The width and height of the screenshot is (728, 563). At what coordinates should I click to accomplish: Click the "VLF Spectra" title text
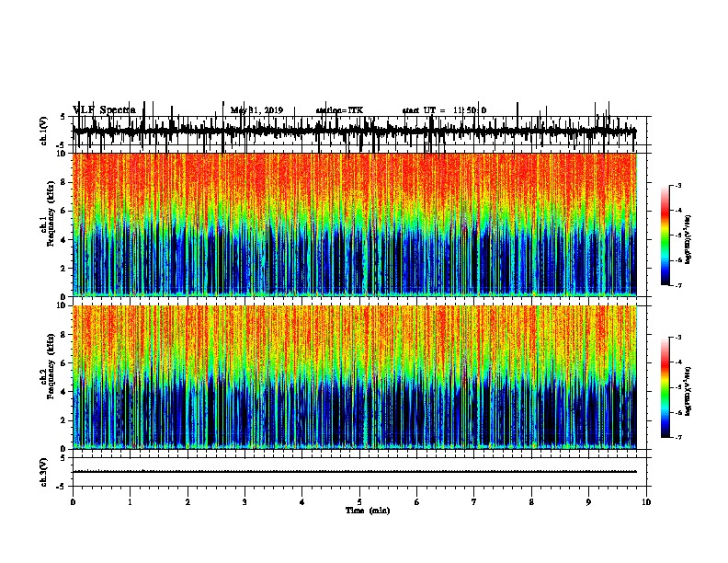click(x=104, y=109)
